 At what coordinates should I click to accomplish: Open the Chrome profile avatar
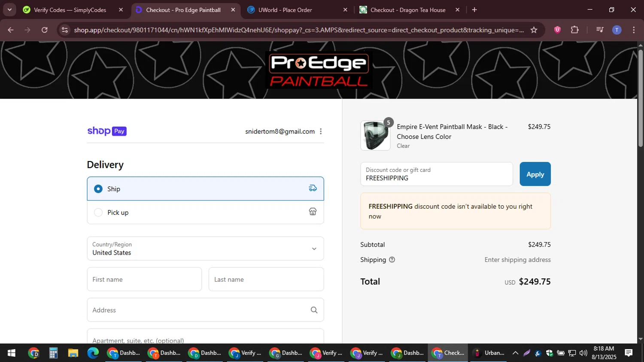[617, 30]
